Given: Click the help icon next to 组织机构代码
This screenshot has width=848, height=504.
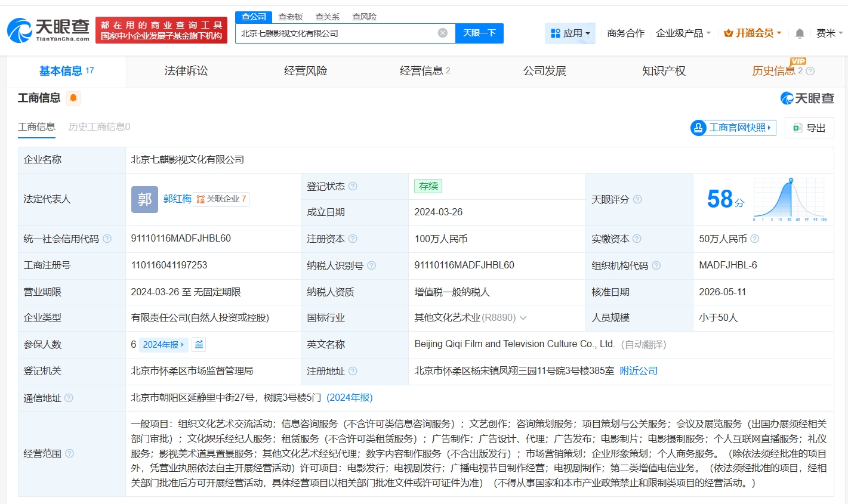Looking at the screenshot, I should point(656,265).
